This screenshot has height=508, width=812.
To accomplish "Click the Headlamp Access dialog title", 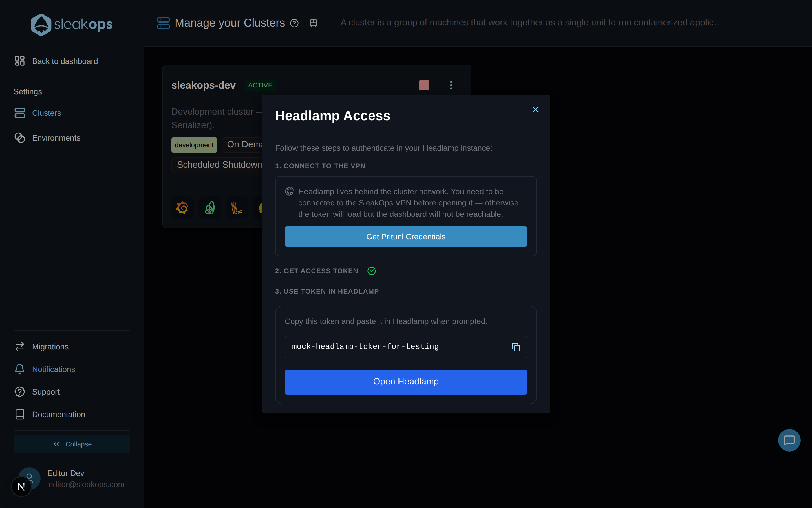I will point(332,116).
